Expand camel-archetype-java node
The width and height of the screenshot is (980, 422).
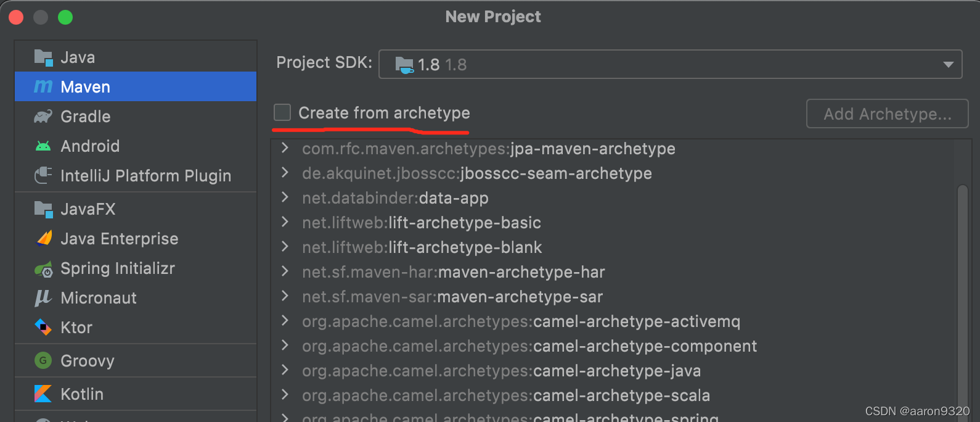[x=285, y=370]
